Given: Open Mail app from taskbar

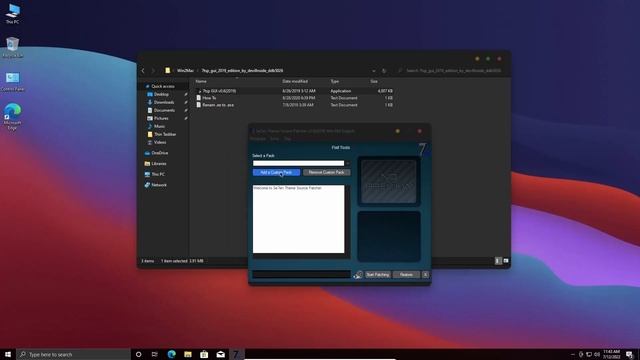Looking at the screenshot, I should [220, 354].
